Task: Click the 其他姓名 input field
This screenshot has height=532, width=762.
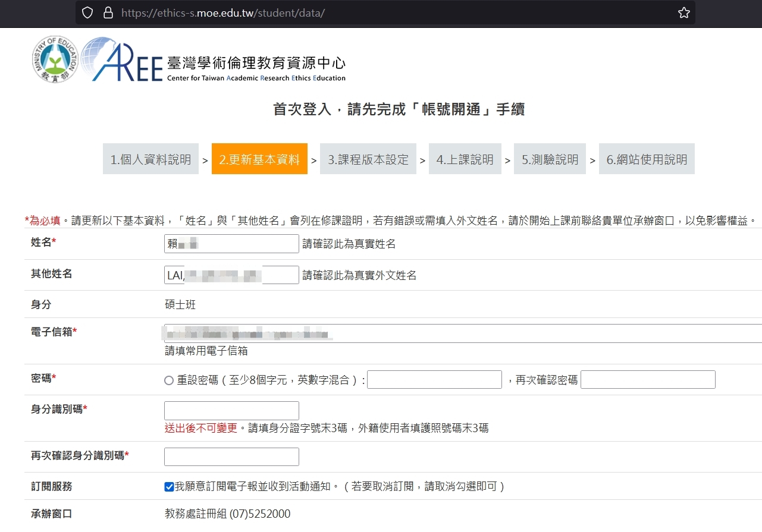Action: coord(231,275)
